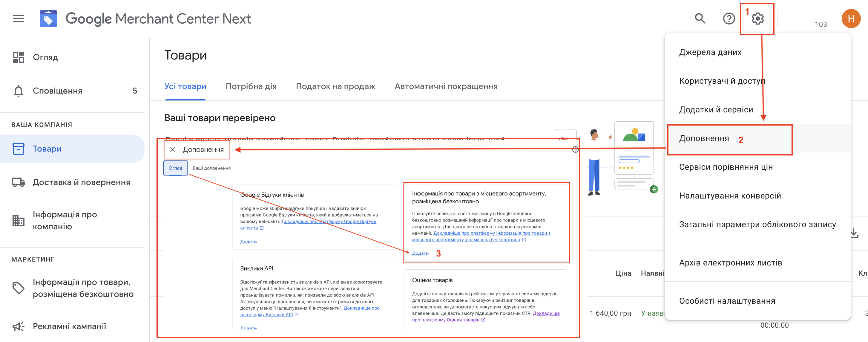This screenshot has height=342, width=868.
Task: Click the Сповіщення bell icon
Action: coord(19,91)
